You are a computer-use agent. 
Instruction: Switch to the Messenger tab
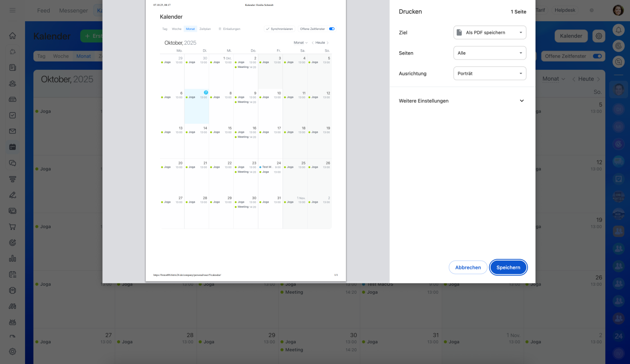point(73,10)
